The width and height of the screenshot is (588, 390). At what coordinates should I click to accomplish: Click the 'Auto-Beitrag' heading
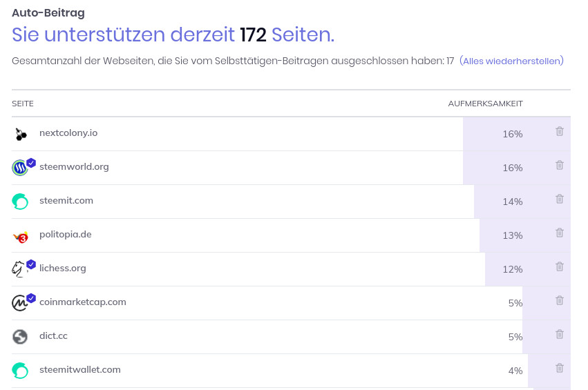48,12
